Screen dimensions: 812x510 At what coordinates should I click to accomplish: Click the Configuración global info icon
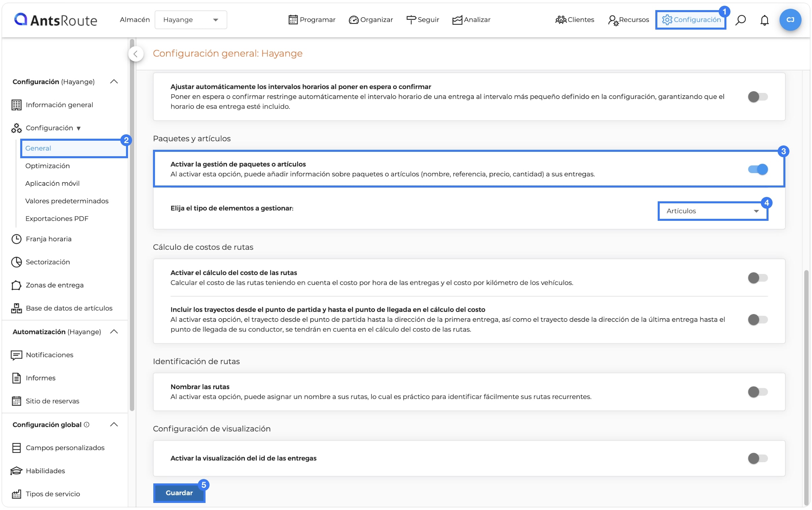tap(86, 424)
